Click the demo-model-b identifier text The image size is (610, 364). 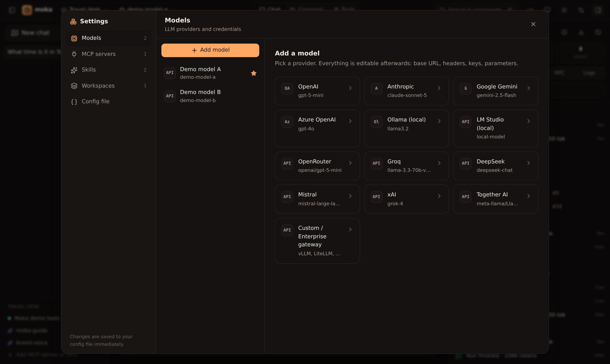tap(198, 100)
